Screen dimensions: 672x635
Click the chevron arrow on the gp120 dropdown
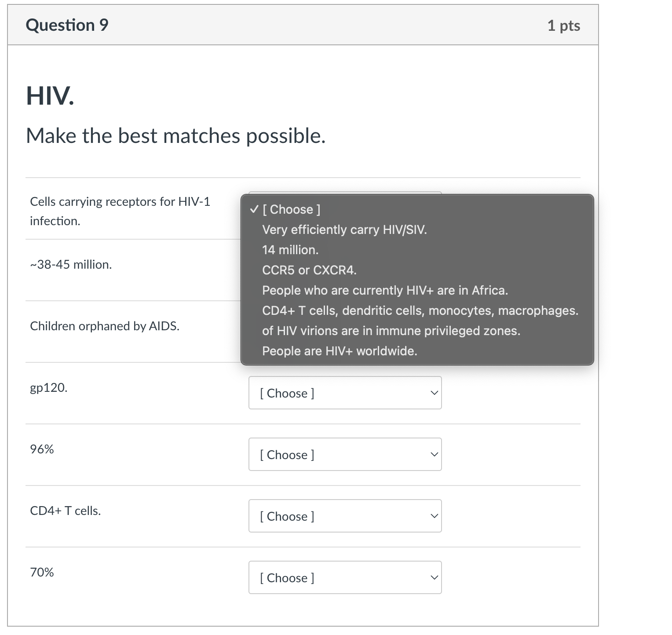coord(434,393)
